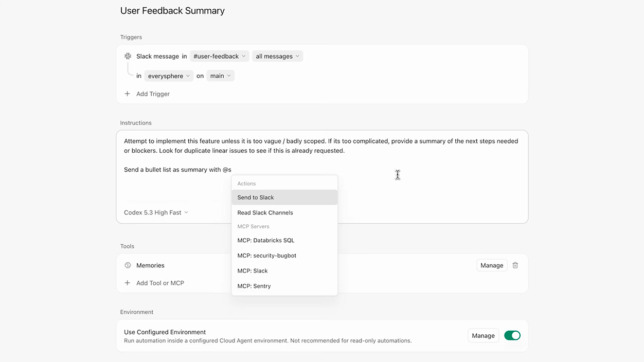The width and height of the screenshot is (644, 362).
Task: Open the Codex 5.3 High Fast model selector
Action: click(x=156, y=212)
